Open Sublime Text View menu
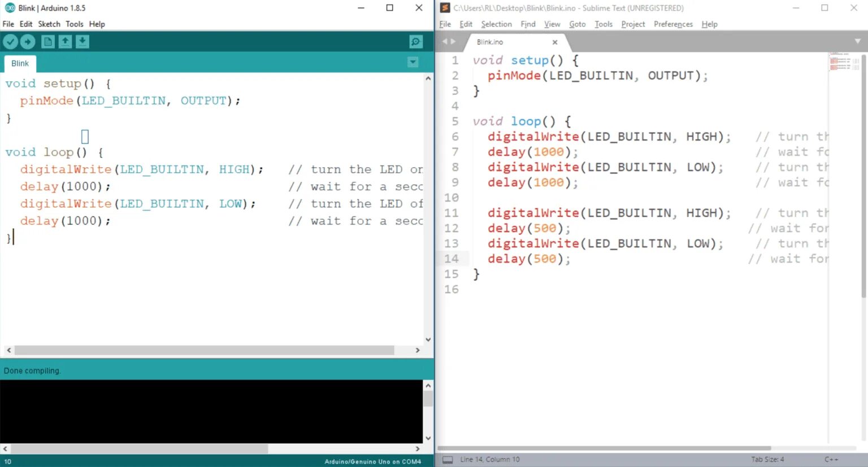 point(552,24)
